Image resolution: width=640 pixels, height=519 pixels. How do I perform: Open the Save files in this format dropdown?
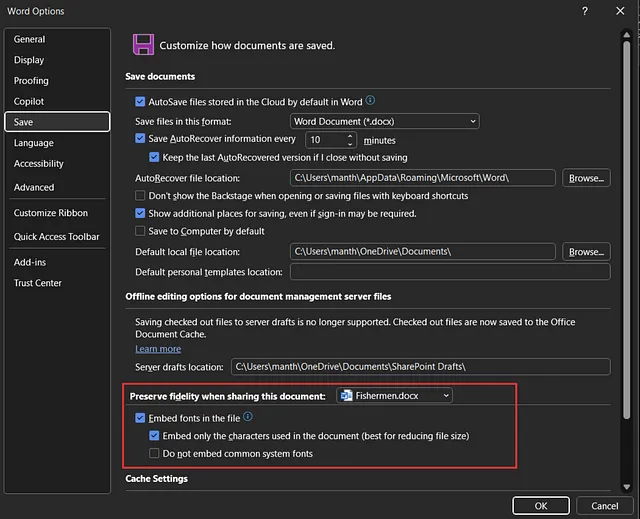coord(384,121)
